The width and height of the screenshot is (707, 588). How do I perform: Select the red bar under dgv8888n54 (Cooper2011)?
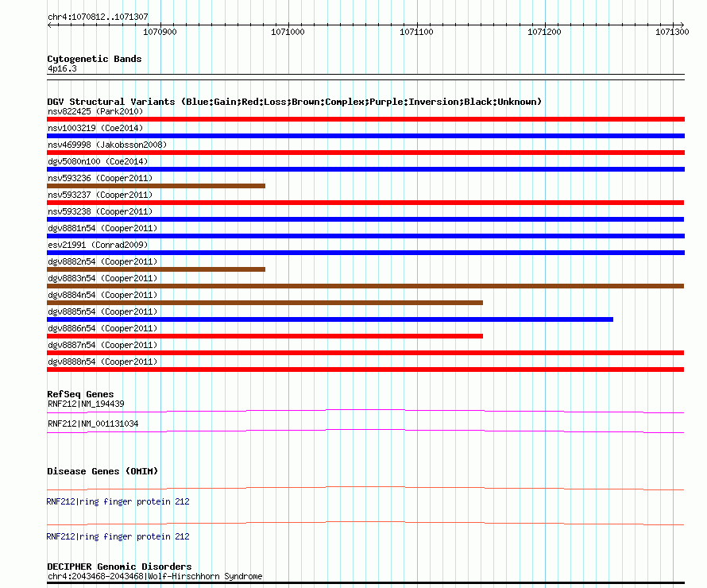pyautogui.click(x=365, y=369)
